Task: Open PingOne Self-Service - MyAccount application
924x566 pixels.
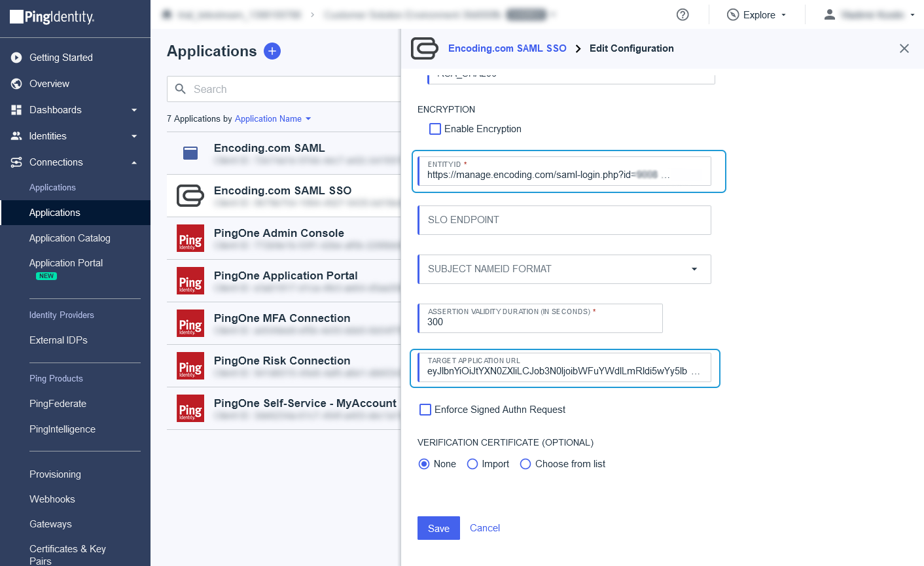Action: (284, 408)
